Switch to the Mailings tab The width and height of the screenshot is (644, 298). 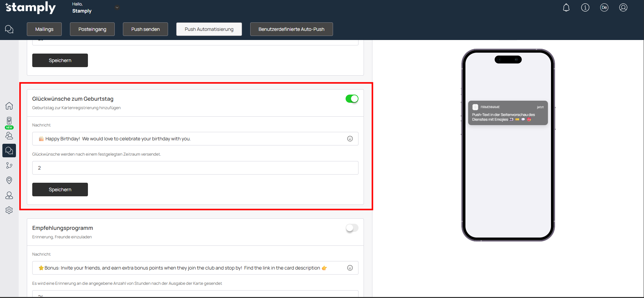pyautogui.click(x=44, y=29)
